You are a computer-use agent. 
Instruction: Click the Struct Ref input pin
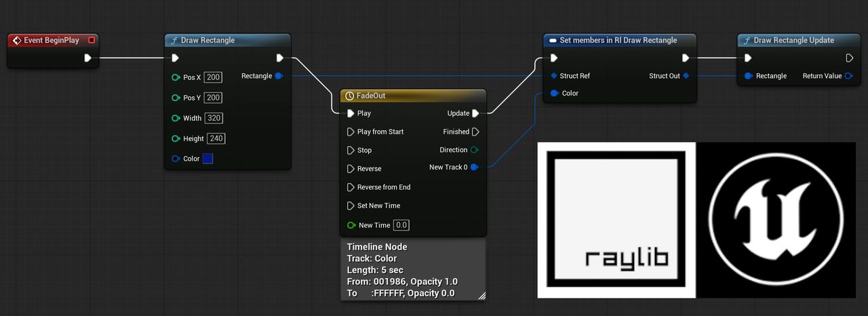point(554,76)
